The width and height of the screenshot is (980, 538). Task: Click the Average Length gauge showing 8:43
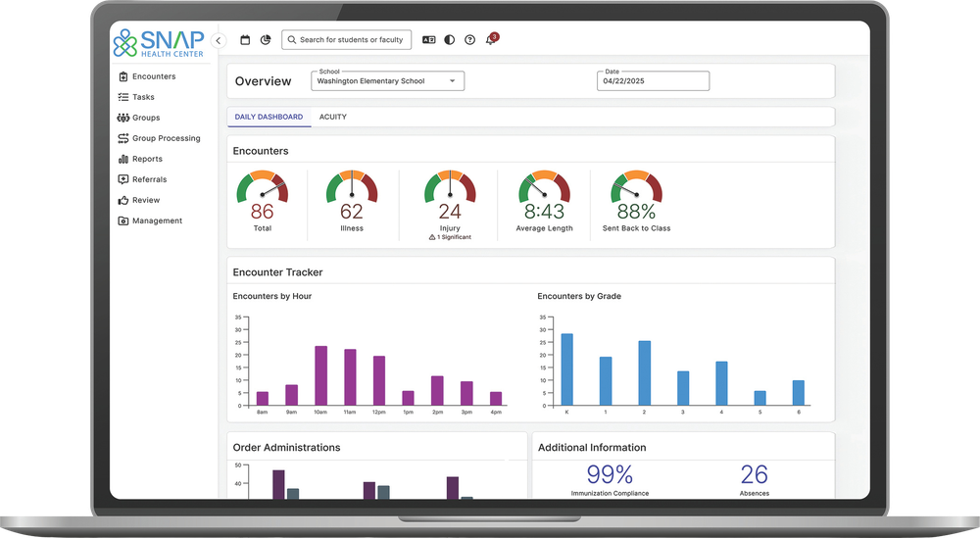544,201
